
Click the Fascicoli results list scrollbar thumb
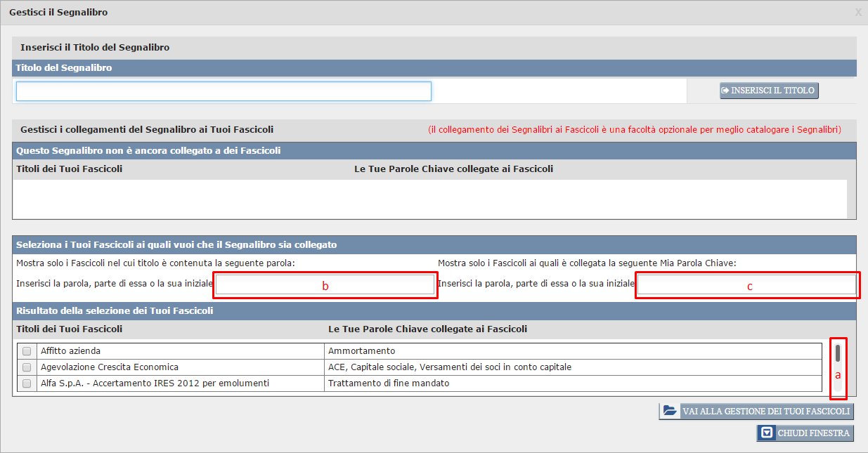838,353
